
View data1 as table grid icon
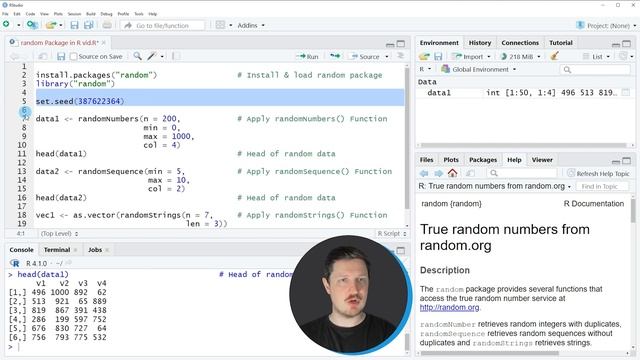[625, 93]
